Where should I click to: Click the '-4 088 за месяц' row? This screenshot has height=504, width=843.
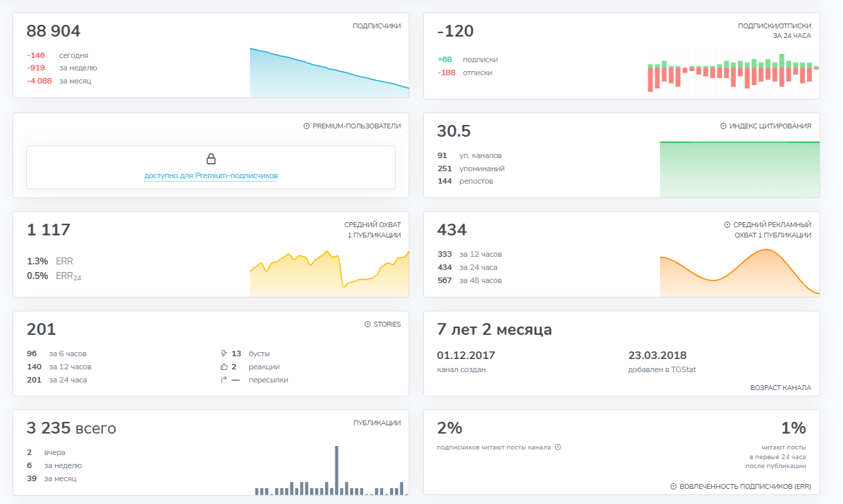59,81
